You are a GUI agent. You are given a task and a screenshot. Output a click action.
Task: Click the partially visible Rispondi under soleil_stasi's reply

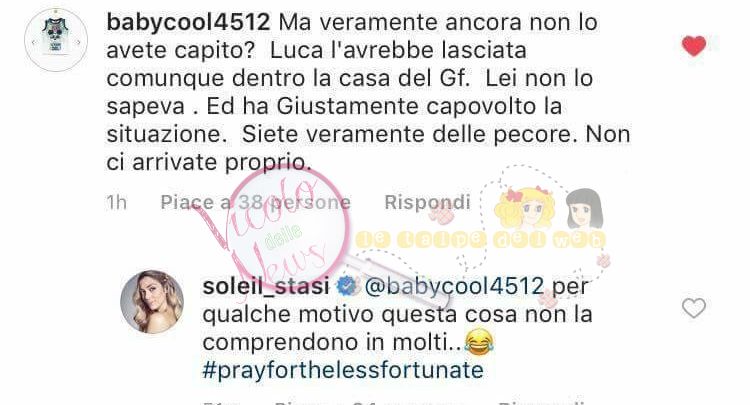click(x=540, y=402)
